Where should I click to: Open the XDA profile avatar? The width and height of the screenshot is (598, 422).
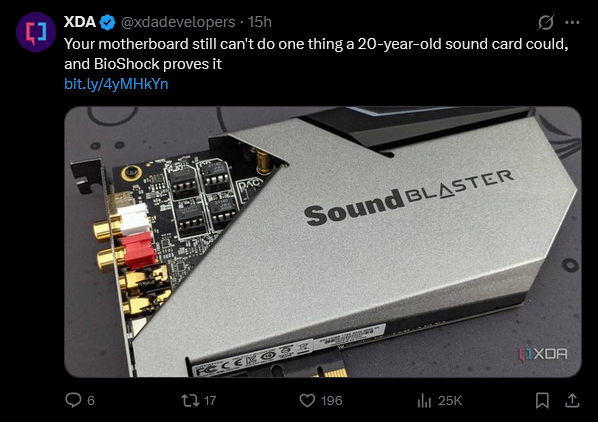point(36,32)
